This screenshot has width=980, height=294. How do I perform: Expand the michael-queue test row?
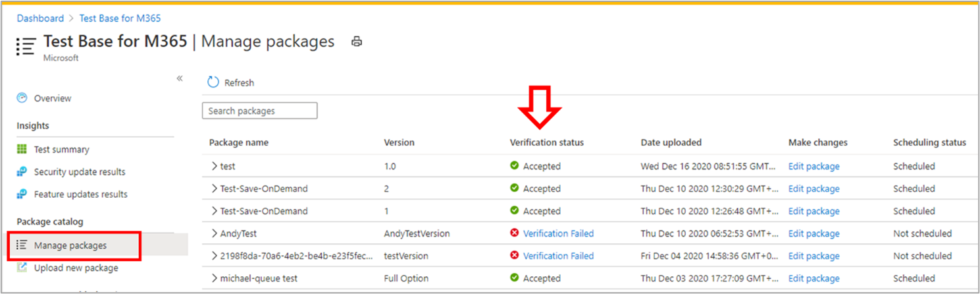pos(214,278)
